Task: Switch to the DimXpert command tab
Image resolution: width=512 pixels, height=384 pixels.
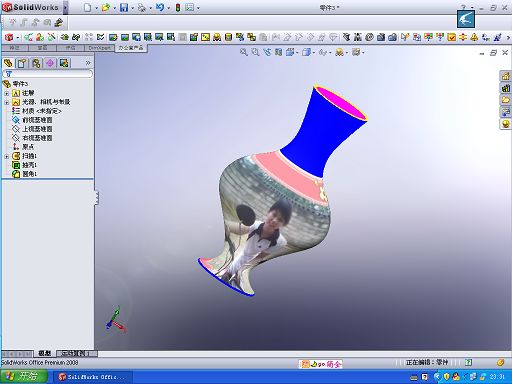Action: point(99,48)
